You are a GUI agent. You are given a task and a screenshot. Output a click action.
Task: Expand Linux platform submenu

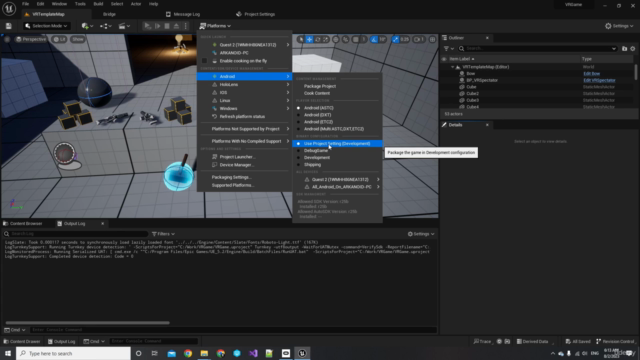(244, 100)
